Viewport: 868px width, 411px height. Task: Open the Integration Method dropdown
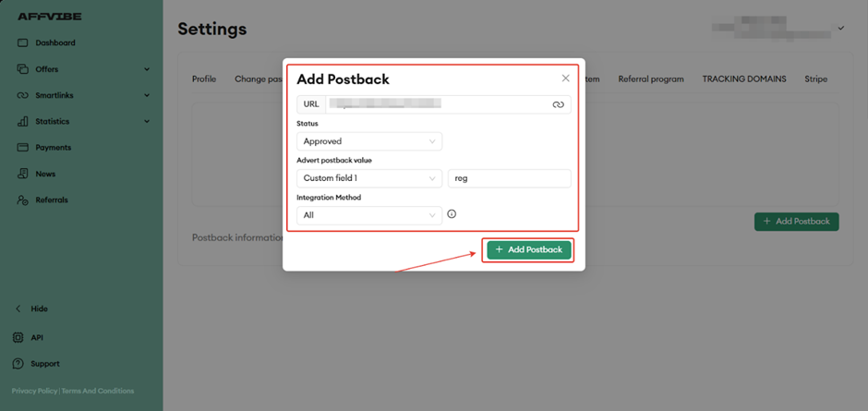point(368,215)
